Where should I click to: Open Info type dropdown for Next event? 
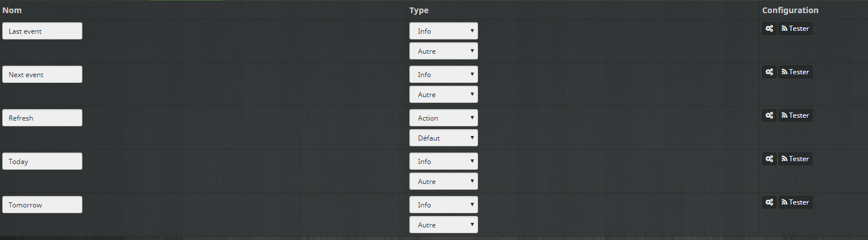[x=443, y=74]
